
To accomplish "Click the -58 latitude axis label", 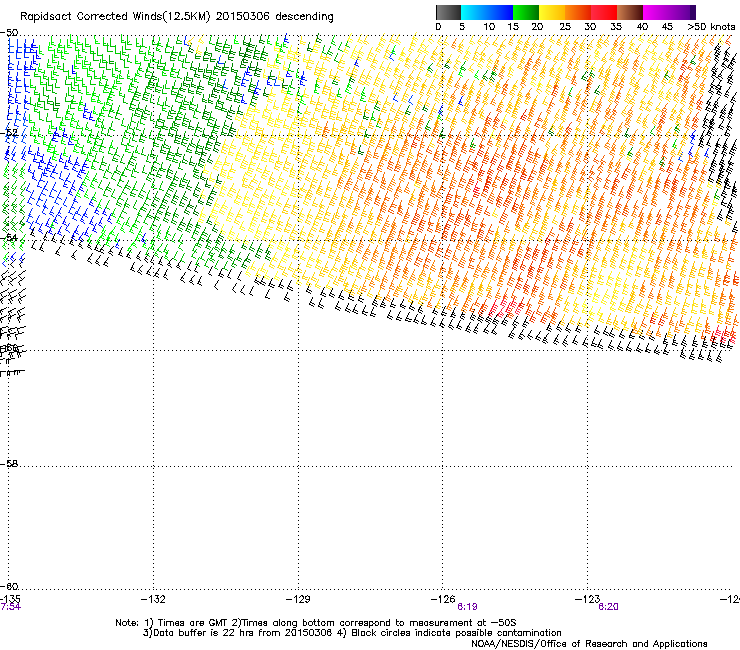I will coord(9,464).
